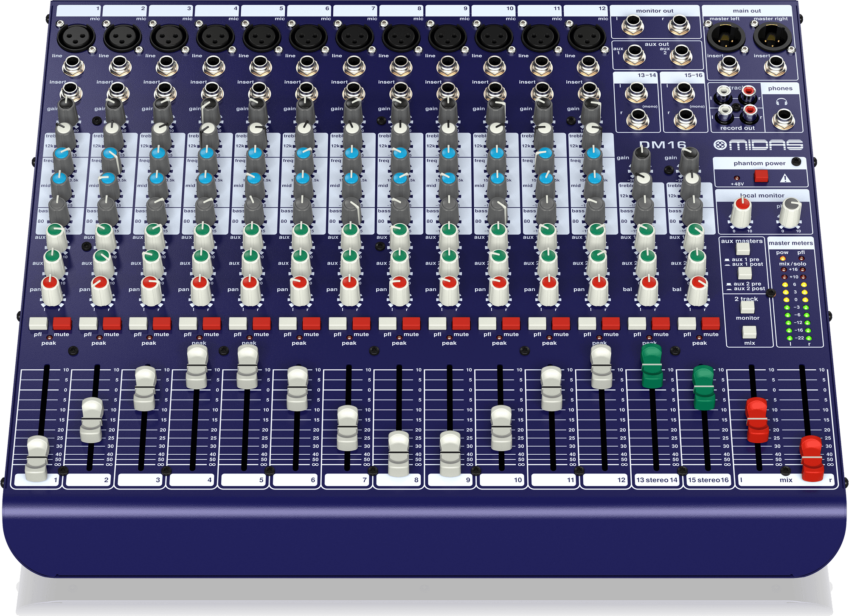Click the green 13 stereo 14 fader
This screenshot has height=616, width=849.
coord(652,366)
